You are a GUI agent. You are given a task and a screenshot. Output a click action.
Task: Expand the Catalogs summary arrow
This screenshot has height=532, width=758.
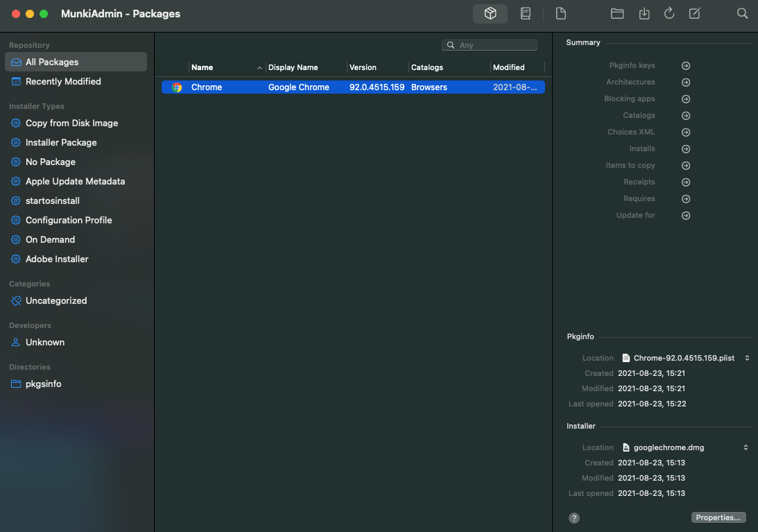pyautogui.click(x=686, y=116)
